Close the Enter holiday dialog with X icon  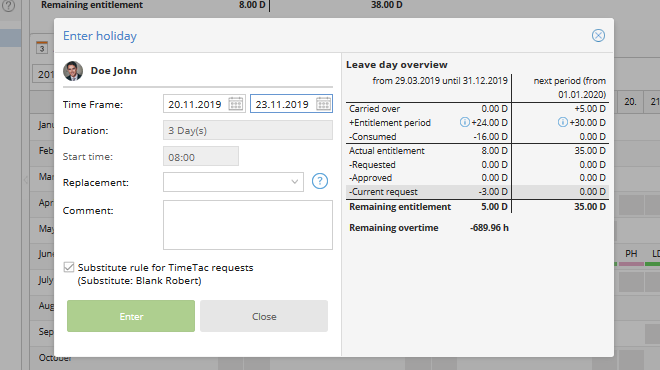598,35
